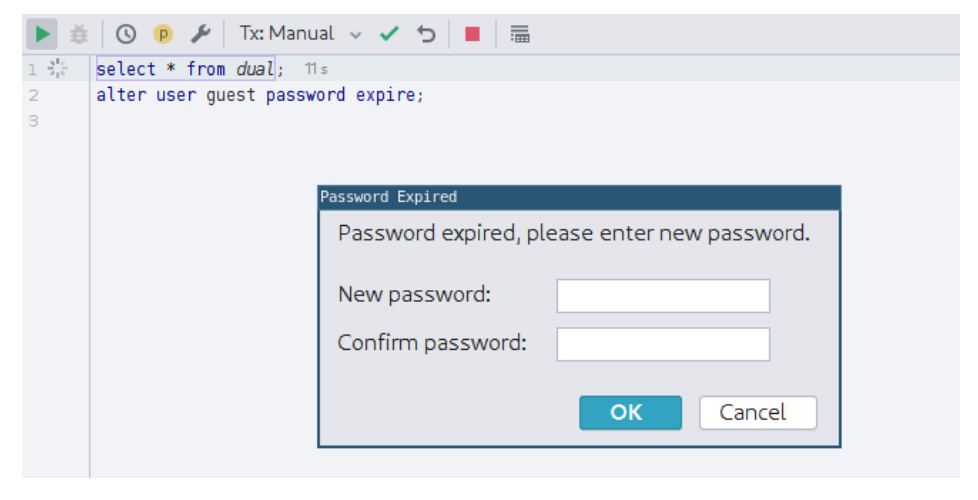Click the Password Expired title bar

[579, 197]
